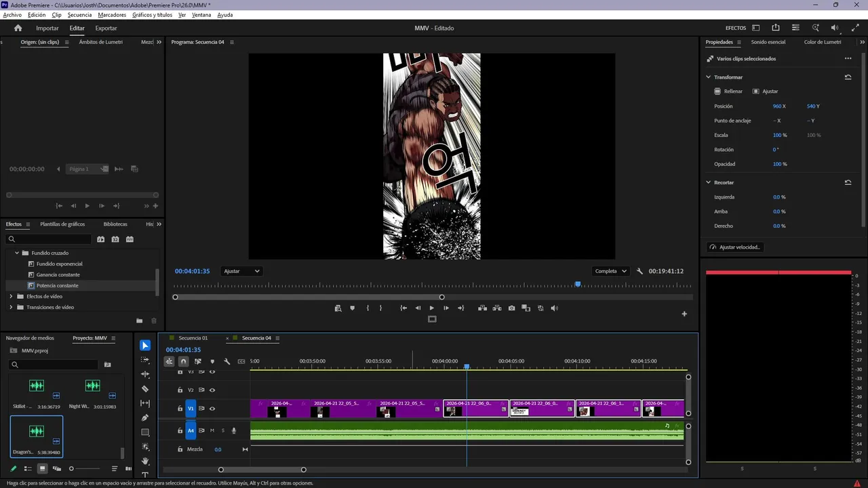868x488 pixels.
Task: Open the Secuencia menu
Action: [79, 15]
